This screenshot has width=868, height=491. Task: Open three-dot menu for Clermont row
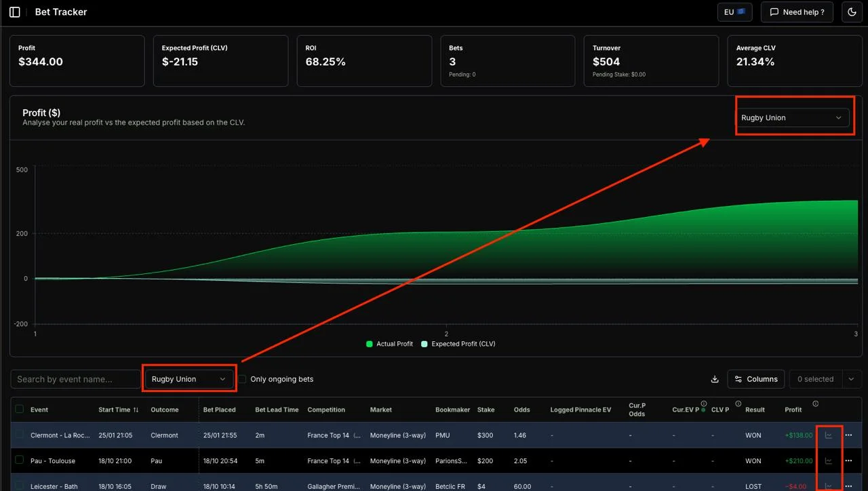(848, 435)
